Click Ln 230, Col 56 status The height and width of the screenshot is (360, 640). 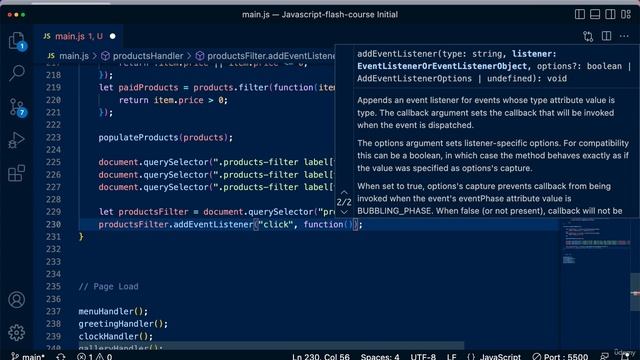[x=321, y=356]
